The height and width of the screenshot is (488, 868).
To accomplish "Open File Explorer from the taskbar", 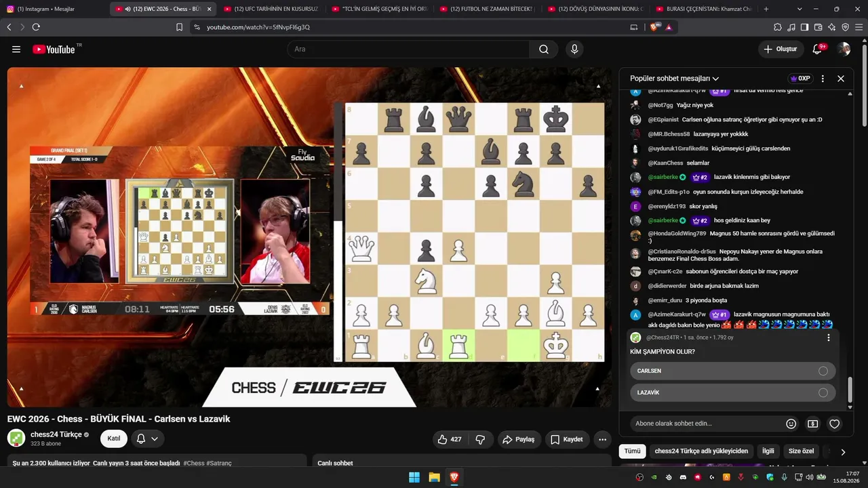I will click(434, 477).
